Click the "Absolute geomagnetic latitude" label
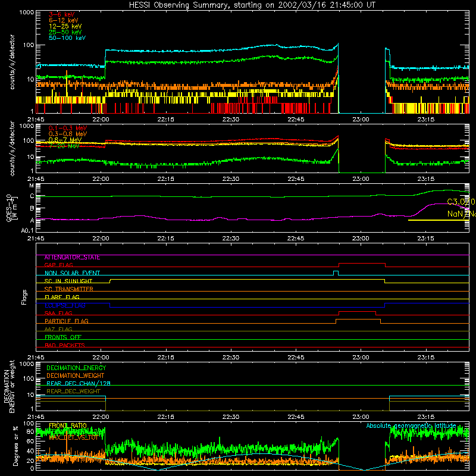 point(411,425)
